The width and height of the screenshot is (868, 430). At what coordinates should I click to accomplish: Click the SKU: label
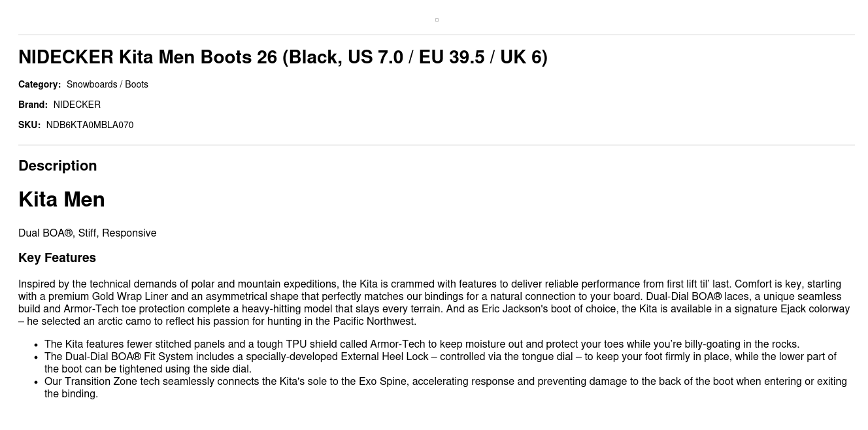pos(29,125)
